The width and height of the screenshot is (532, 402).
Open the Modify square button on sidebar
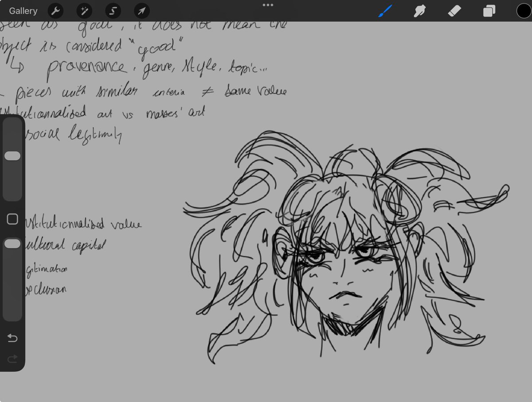[x=12, y=219]
